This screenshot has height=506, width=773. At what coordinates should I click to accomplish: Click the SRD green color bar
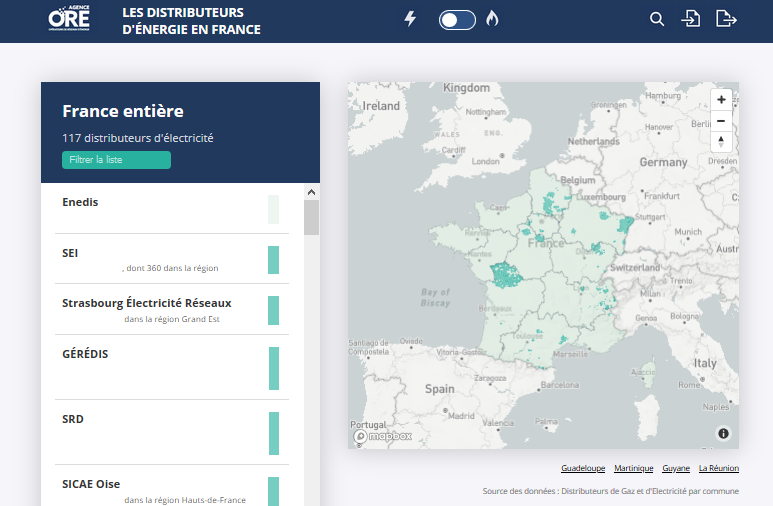[274, 434]
